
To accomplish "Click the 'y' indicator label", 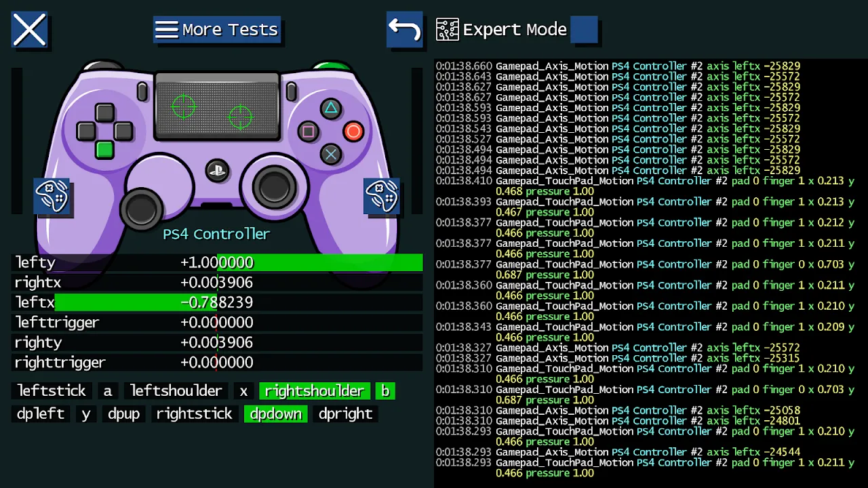I will click(x=86, y=413).
